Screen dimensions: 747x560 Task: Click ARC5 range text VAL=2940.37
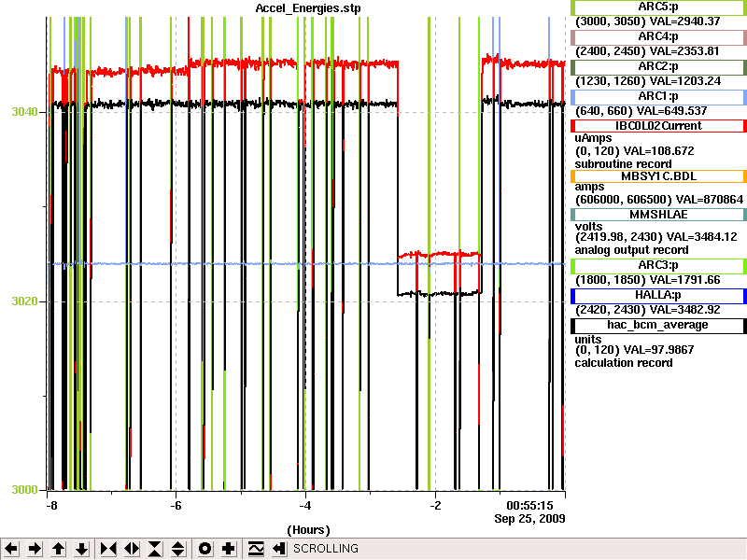(647, 21)
